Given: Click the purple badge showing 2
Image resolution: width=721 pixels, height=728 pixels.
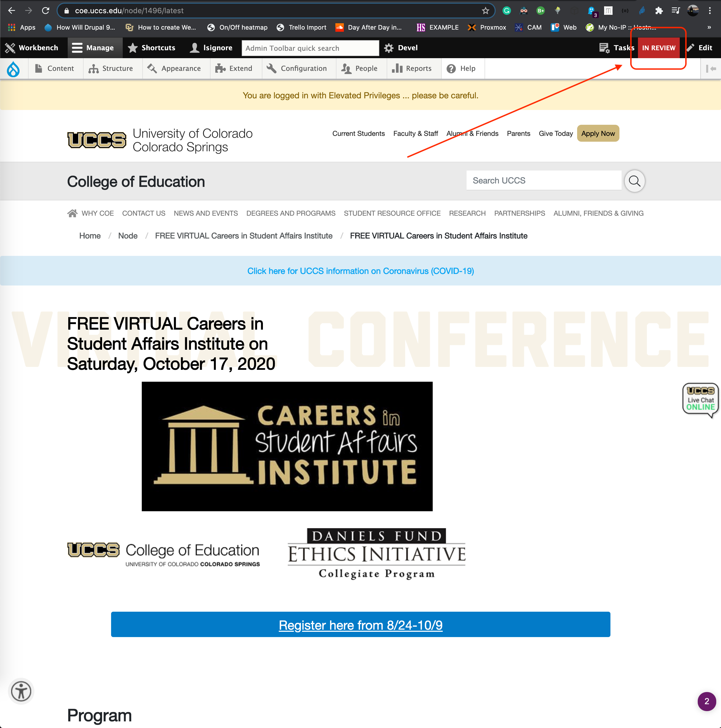Looking at the screenshot, I should point(707,701).
